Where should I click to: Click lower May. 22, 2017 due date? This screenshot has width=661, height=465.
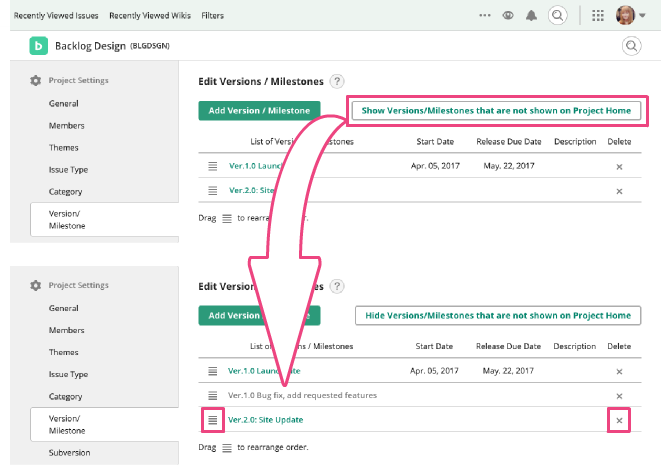[508, 371]
